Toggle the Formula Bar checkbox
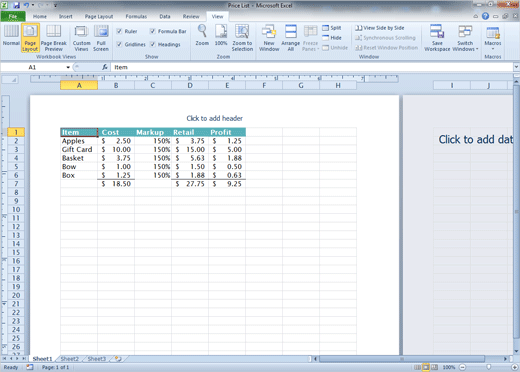 pos(152,31)
